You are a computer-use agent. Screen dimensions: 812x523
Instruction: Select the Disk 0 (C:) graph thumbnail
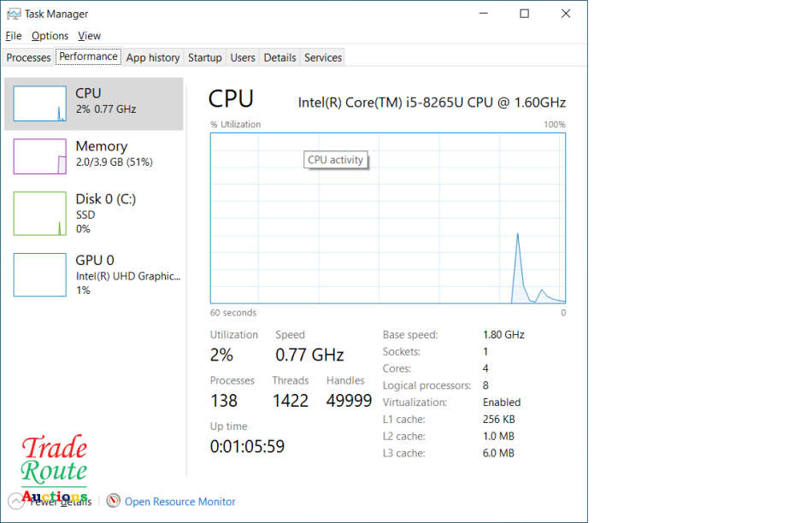pos(39,214)
